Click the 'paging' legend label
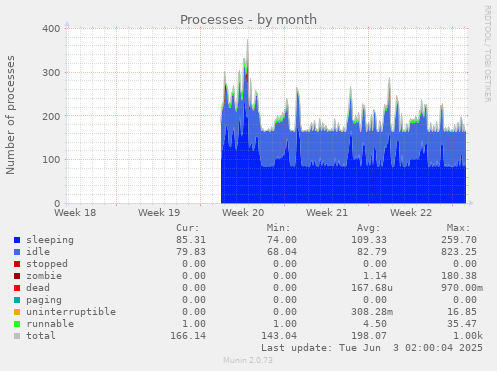Image resolution: width=497 pixels, height=371 pixels. pyautogui.click(x=44, y=300)
